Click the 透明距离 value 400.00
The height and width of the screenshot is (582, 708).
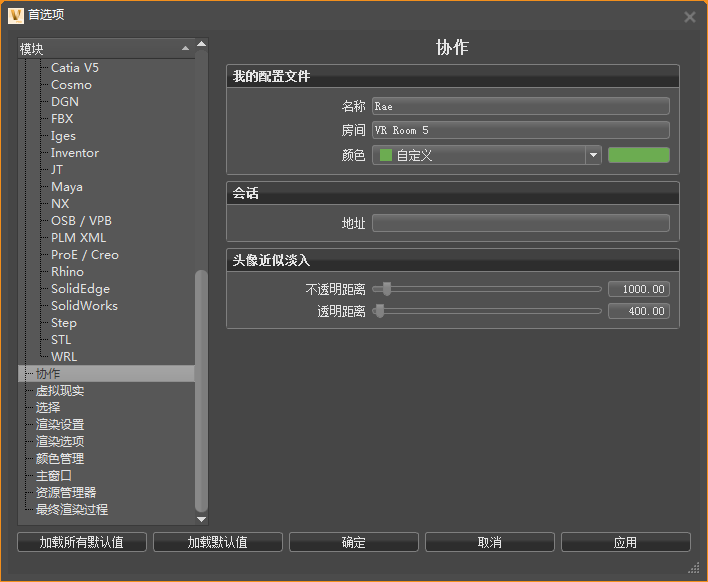639,311
